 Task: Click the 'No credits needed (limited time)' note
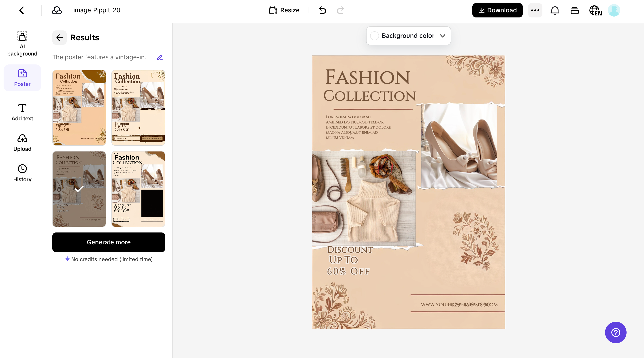(x=109, y=259)
